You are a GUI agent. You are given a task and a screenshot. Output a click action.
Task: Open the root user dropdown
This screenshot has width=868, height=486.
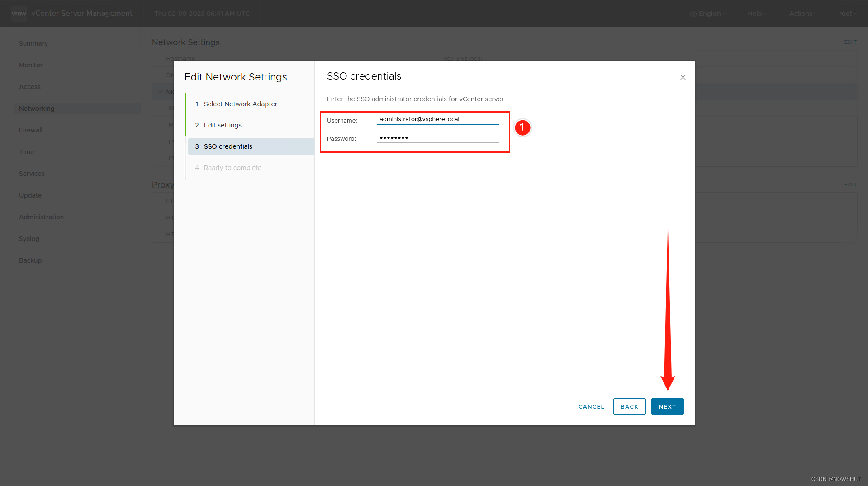click(848, 14)
